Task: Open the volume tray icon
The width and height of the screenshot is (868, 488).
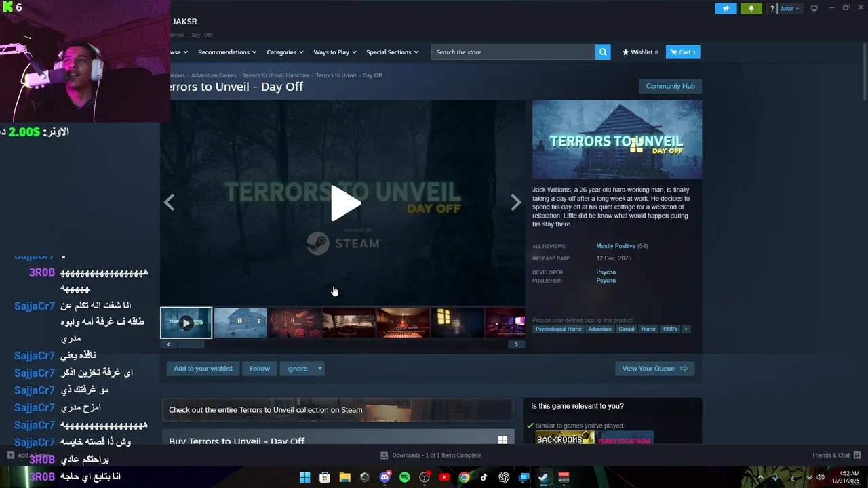Action: tap(821, 477)
